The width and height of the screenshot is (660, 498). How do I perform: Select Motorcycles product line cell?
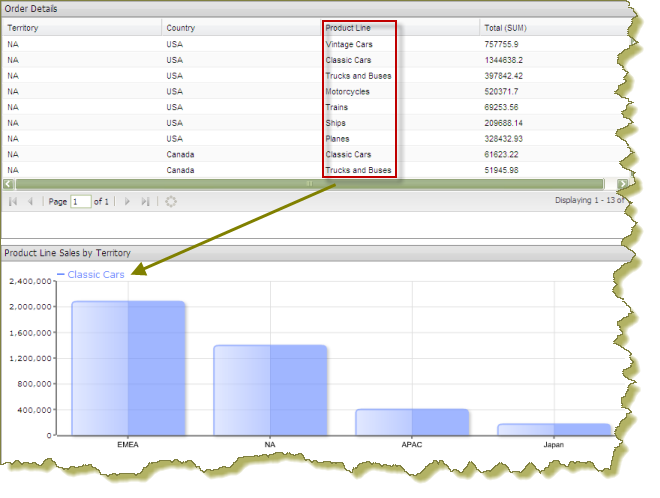[x=347, y=91]
